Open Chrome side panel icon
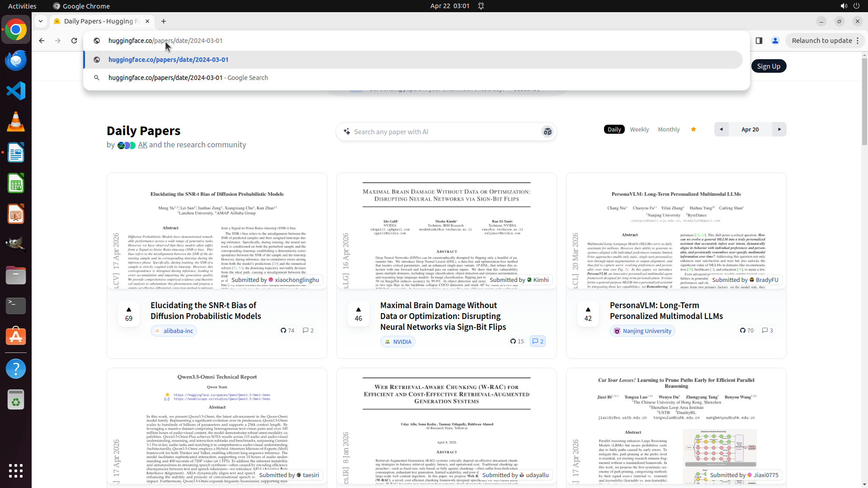 [759, 41]
